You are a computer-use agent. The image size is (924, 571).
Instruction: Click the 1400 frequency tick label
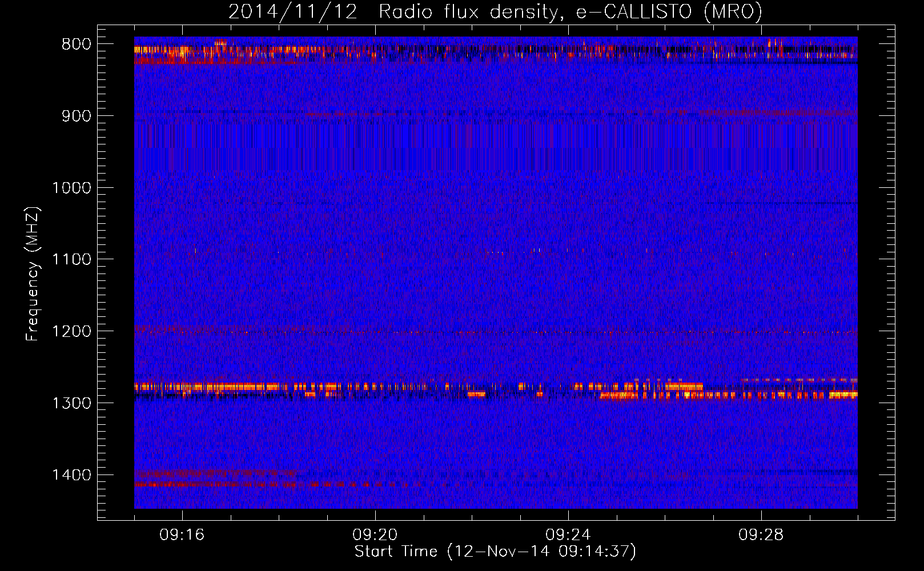click(71, 475)
